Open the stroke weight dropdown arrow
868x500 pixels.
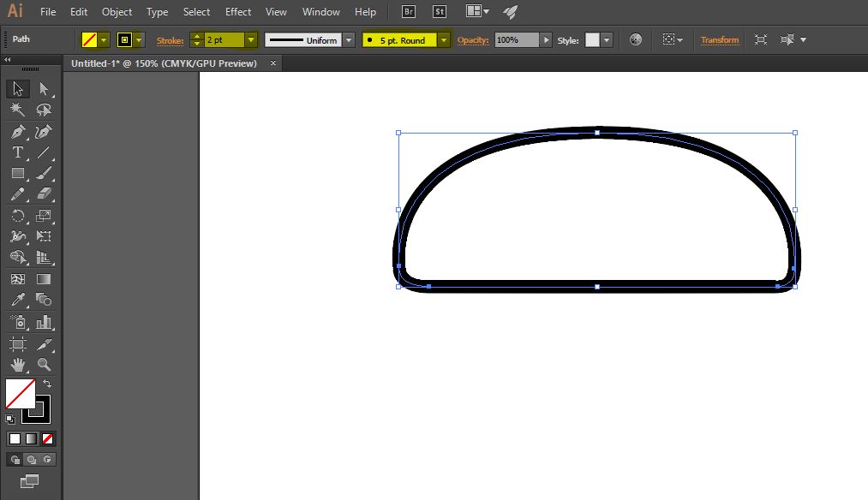[x=250, y=40]
